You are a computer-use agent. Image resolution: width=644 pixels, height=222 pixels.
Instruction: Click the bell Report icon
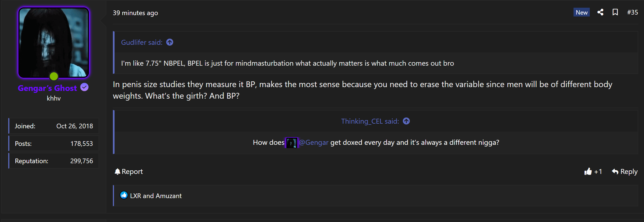coord(118,172)
